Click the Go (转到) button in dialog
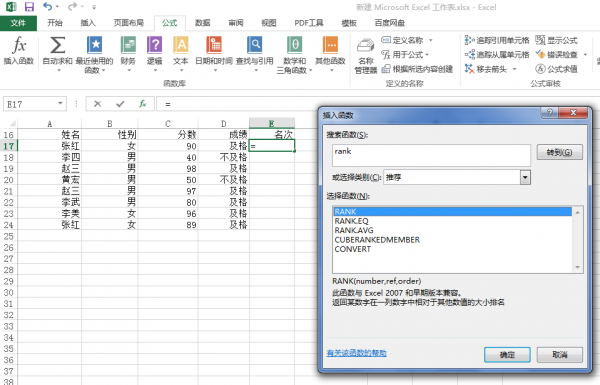Viewport: 600px width, 385px height. click(x=559, y=152)
